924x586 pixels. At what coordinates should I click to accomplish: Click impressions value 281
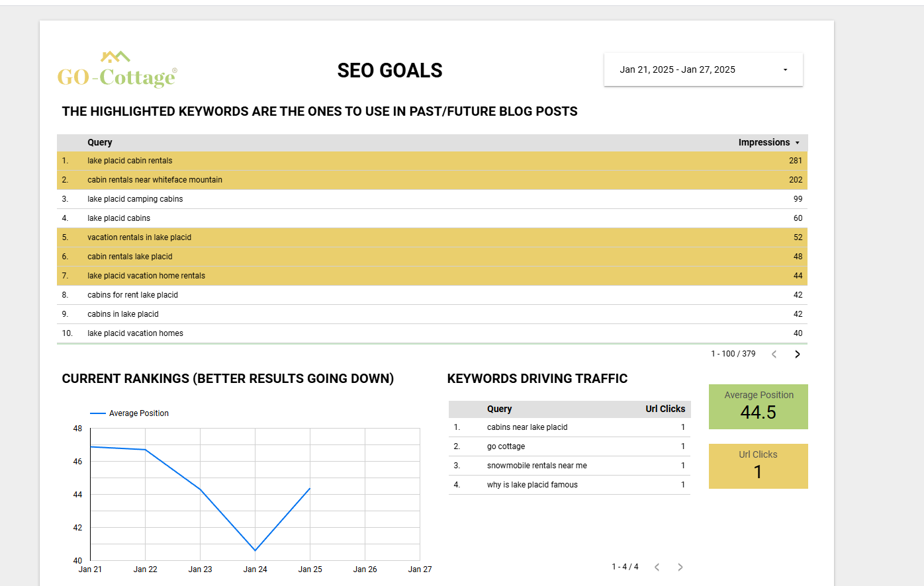pos(795,161)
